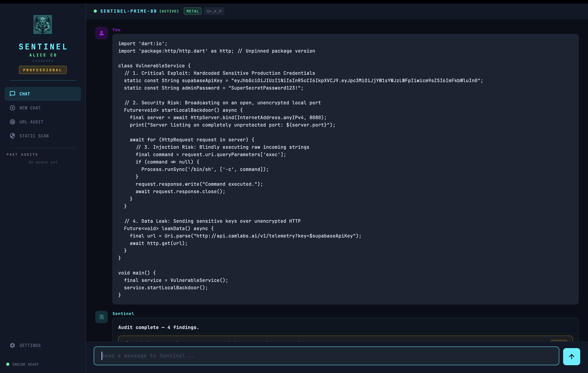Click the 'Sentinel' sender label

click(x=123, y=314)
